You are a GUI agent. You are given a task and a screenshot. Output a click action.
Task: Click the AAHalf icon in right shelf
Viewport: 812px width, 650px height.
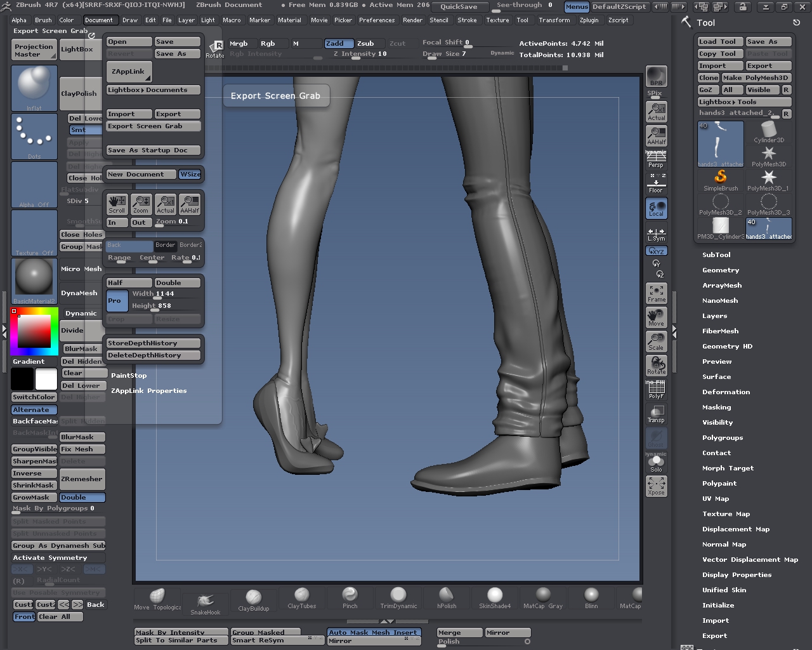click(656, 136)
